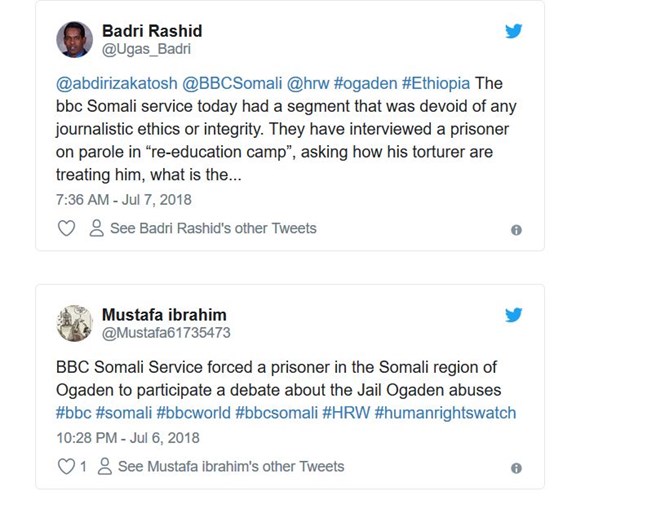Click person icon beside Badri Rashid's other Tweets
Image resolution: width=660 pixels, height=518 pixels.
pos(96,229)
